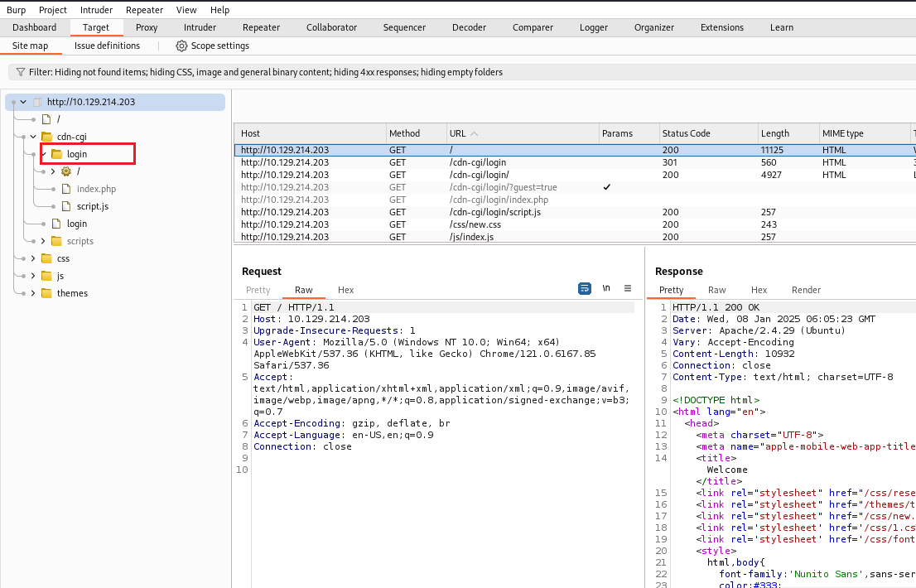Viewport: 916px width, 588px height.
Task: Sort table by MIME type column
Action: click(865, 133)
